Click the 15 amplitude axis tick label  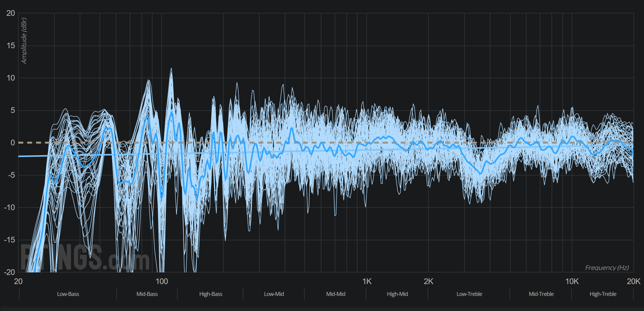click(x=11, y=45)
